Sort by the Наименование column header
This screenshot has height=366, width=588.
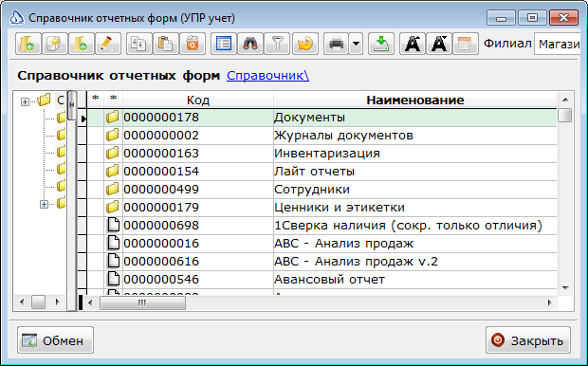click(x=414, y=101)
